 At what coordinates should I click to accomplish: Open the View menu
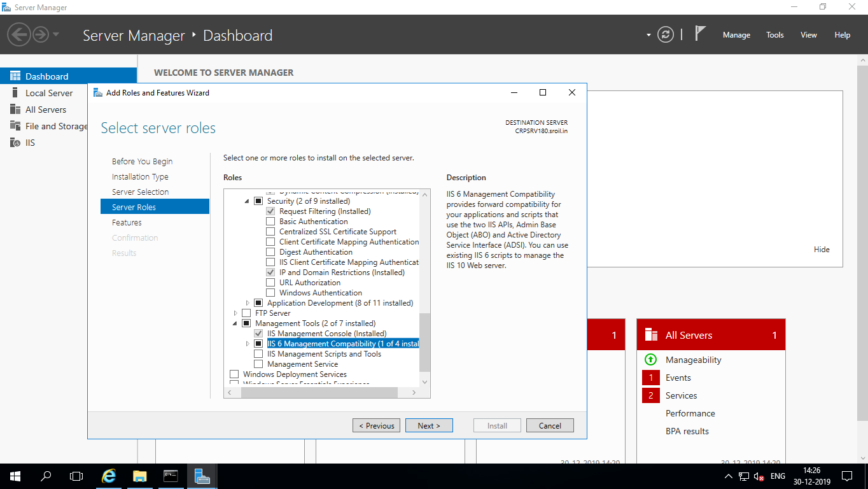point(809,35)
